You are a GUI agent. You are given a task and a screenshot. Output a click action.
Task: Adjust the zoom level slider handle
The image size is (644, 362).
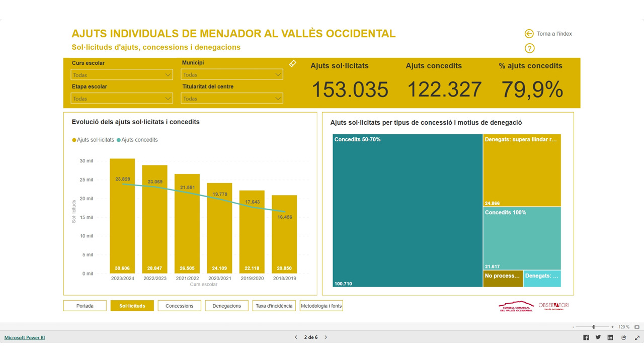pos(594,327)
